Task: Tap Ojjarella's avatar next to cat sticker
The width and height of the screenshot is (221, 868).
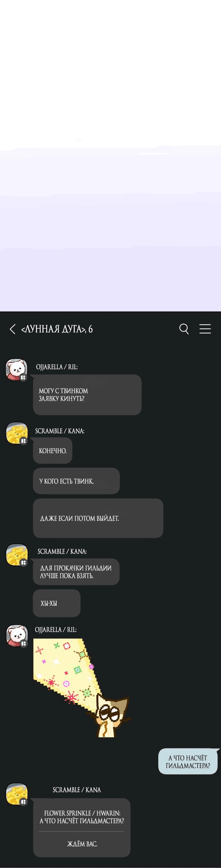Action: pos(17,636)
